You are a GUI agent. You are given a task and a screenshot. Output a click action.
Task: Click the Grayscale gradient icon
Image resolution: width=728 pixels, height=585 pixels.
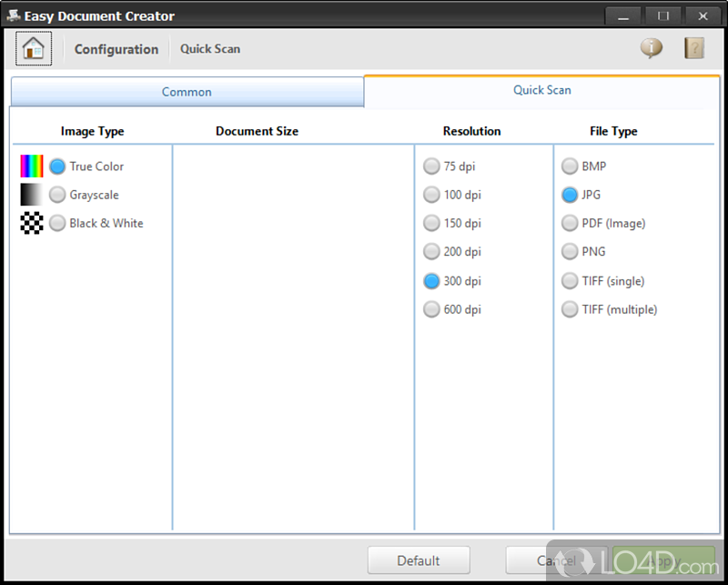click(32, 195)
